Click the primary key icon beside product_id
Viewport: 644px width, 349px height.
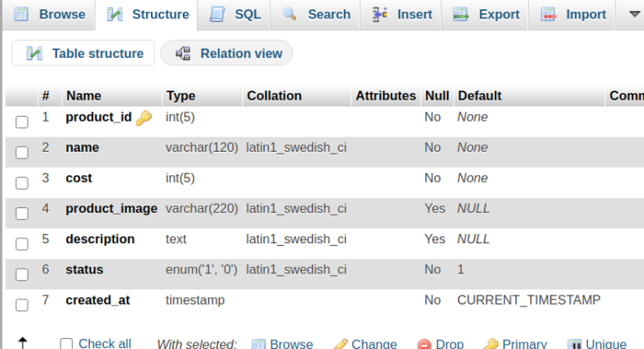143,118
